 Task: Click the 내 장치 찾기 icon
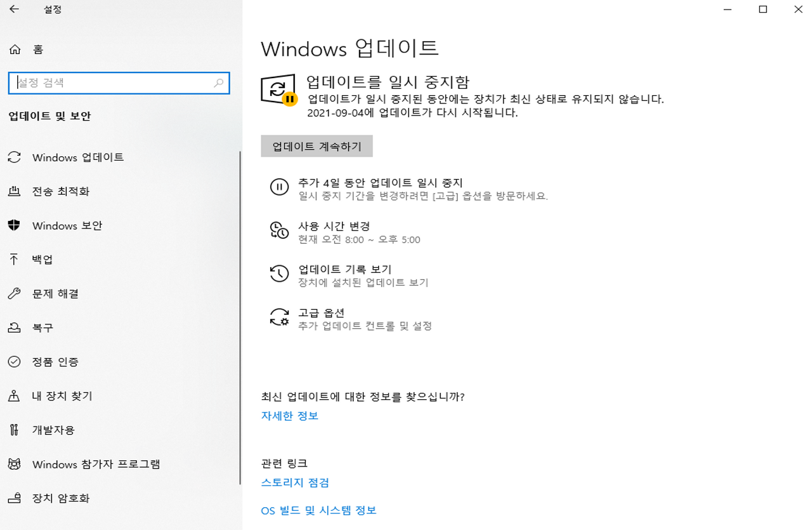[x=14, y=396]
